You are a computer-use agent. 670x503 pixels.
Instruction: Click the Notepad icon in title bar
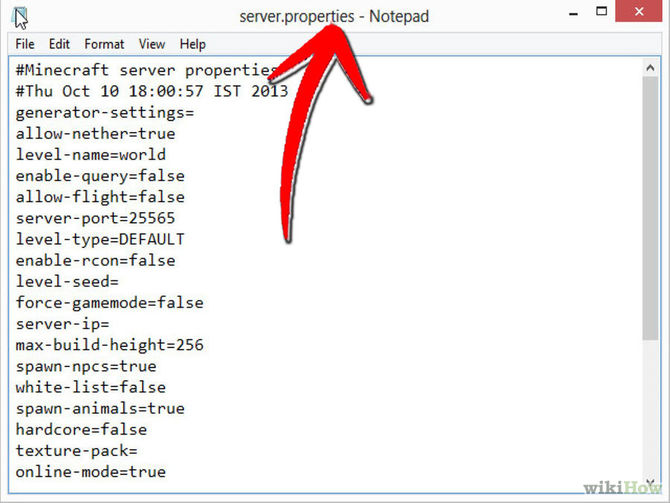(x=20, y=18)
